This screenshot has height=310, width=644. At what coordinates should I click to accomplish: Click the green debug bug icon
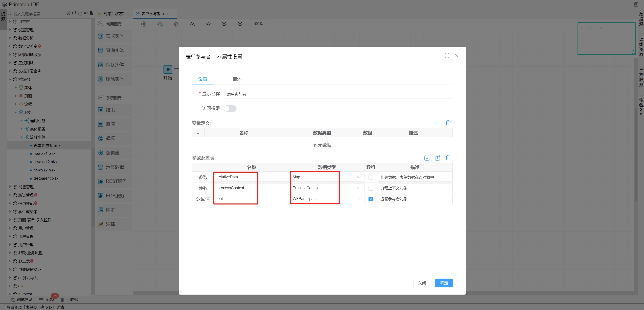[x=160, y=24]
